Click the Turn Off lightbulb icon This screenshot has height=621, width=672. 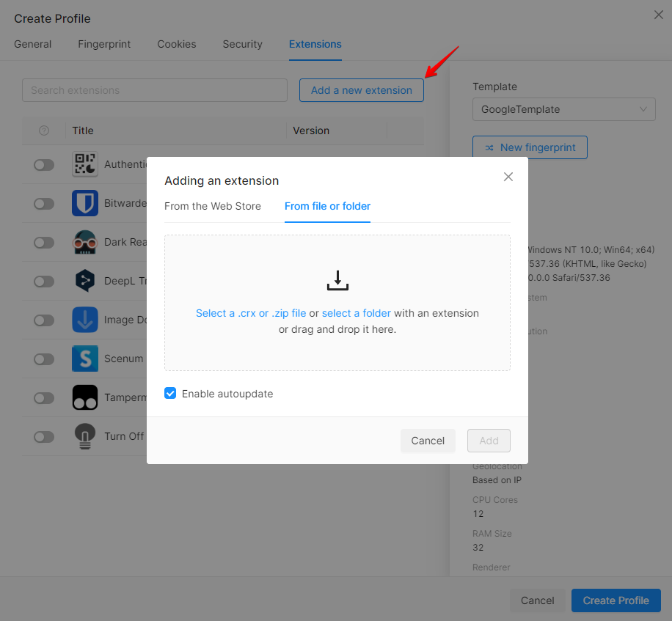[x=85, y=436]
